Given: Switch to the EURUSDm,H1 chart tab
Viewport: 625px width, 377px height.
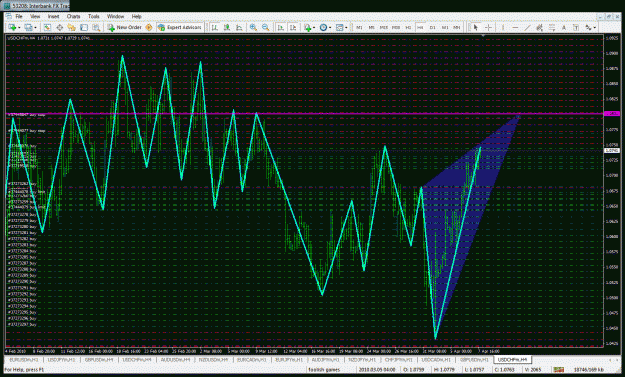Looking at the screenshot, I should tap(24, 359).
